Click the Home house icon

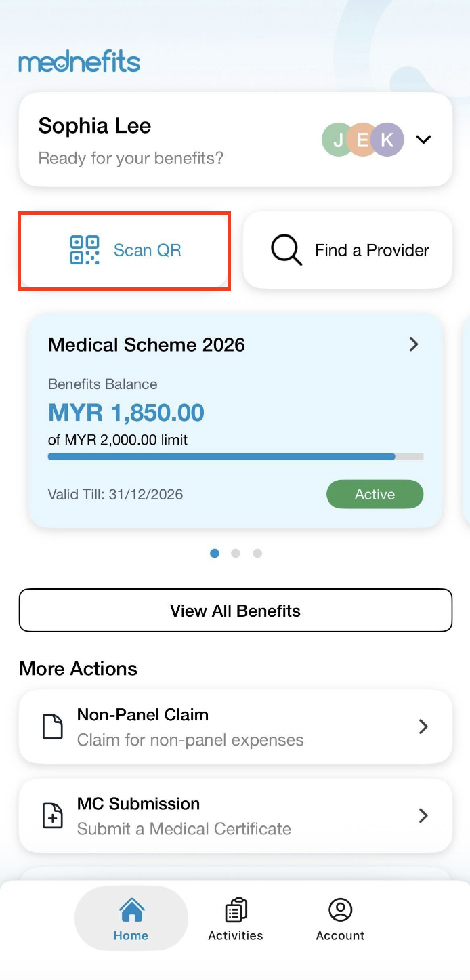[131, 910]
